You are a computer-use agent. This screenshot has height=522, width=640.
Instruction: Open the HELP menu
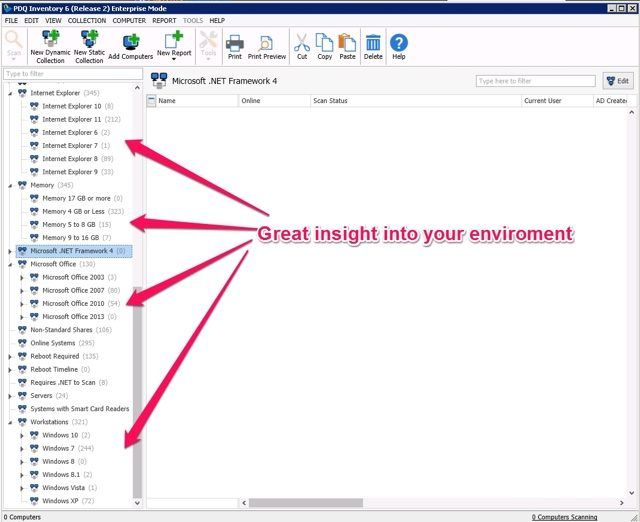[x=217, y=20]
